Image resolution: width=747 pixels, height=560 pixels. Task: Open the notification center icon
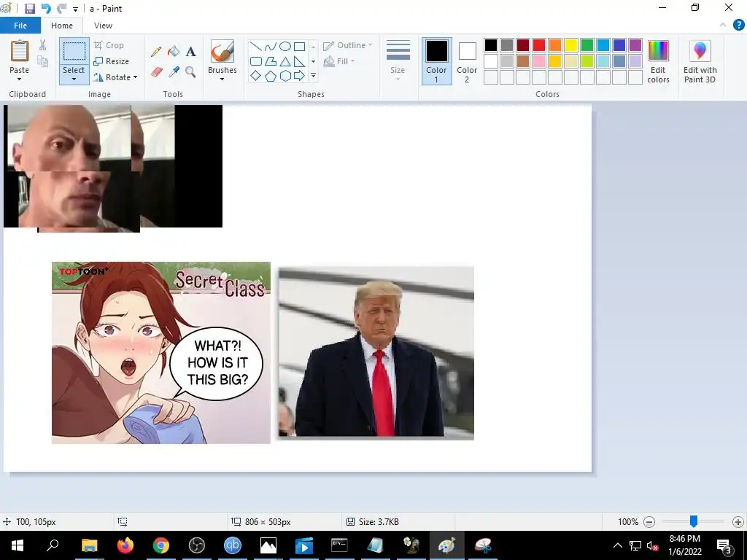tap(724, 545)
